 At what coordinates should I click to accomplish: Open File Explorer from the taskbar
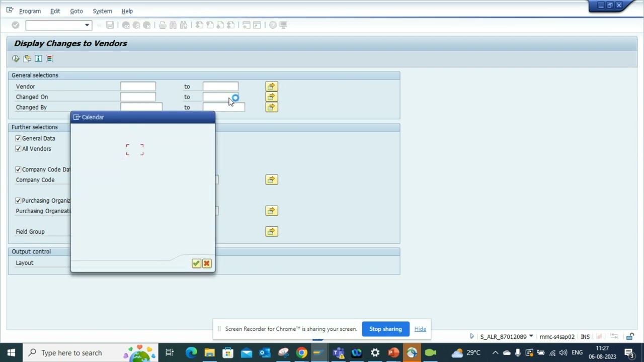click(x=209, y=352)
